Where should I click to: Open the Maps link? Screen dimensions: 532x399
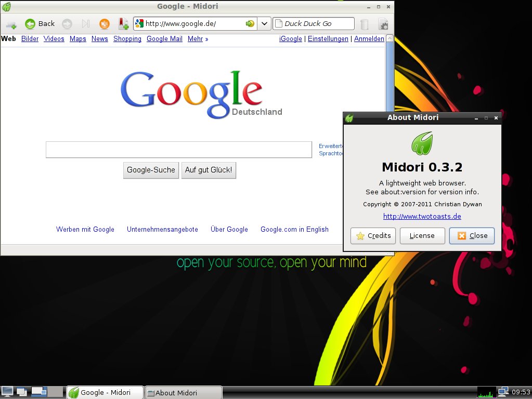77,38
